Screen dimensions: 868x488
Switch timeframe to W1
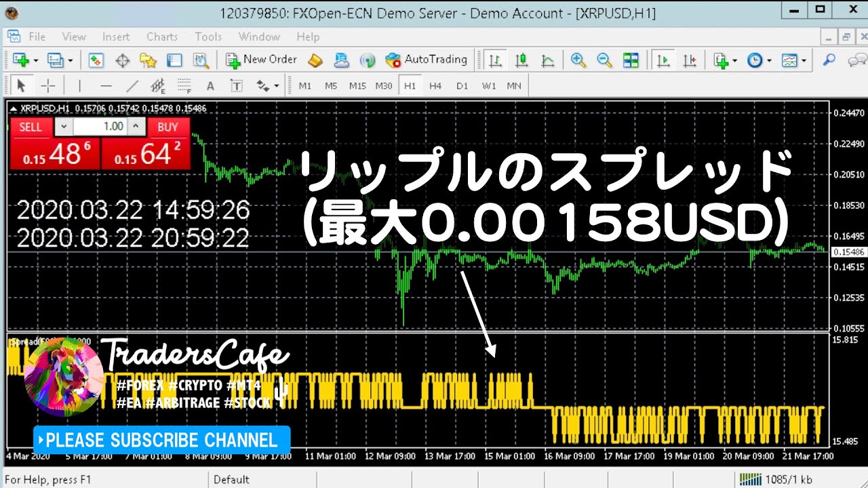pyautogui.click(x=489, y=86)
